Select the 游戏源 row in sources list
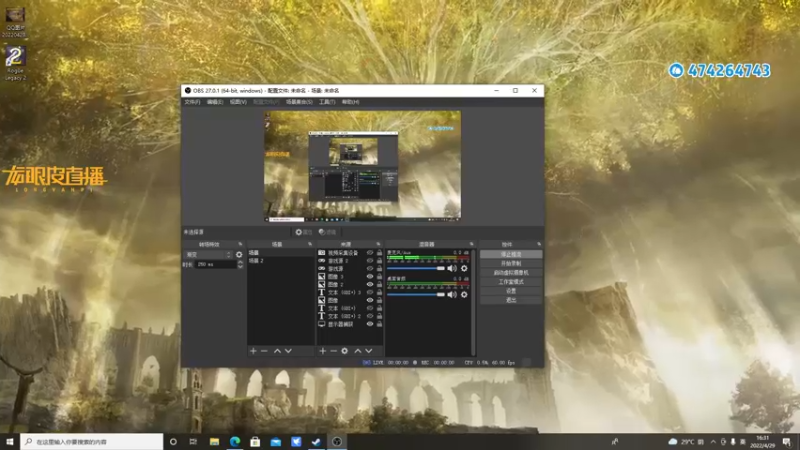 (x=349, y=268)
